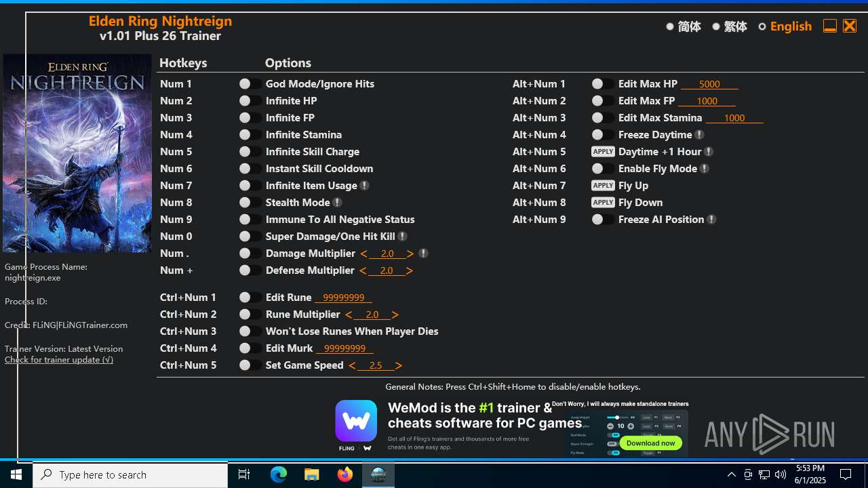This screenshot has width=868, height=488.
Task: Click Download now in WeMod banner
Action: point(650,443)
